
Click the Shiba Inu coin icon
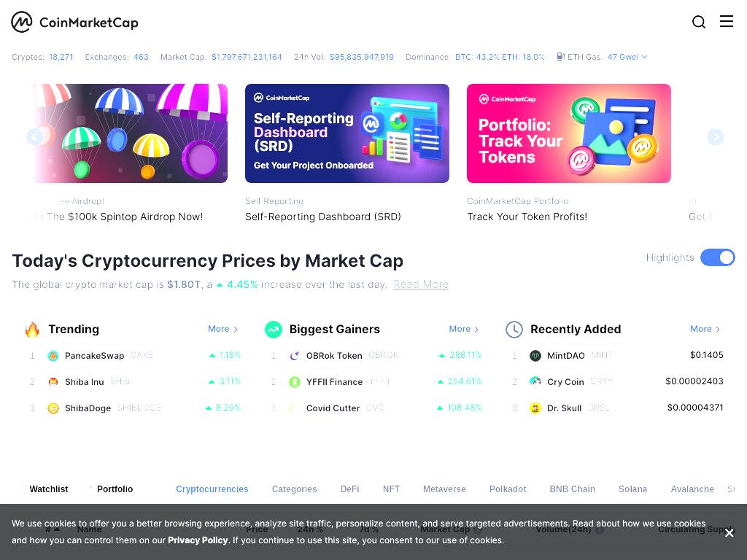[53, 382]
